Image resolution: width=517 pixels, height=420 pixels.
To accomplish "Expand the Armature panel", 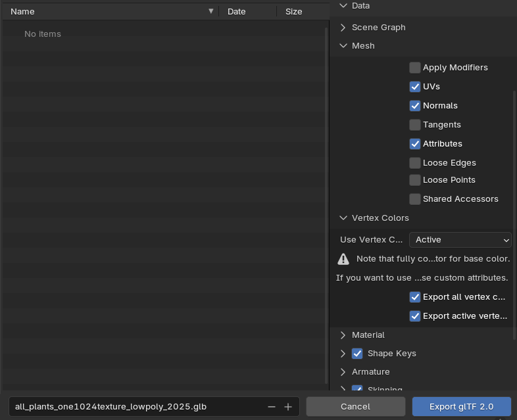I will point(343,372).
